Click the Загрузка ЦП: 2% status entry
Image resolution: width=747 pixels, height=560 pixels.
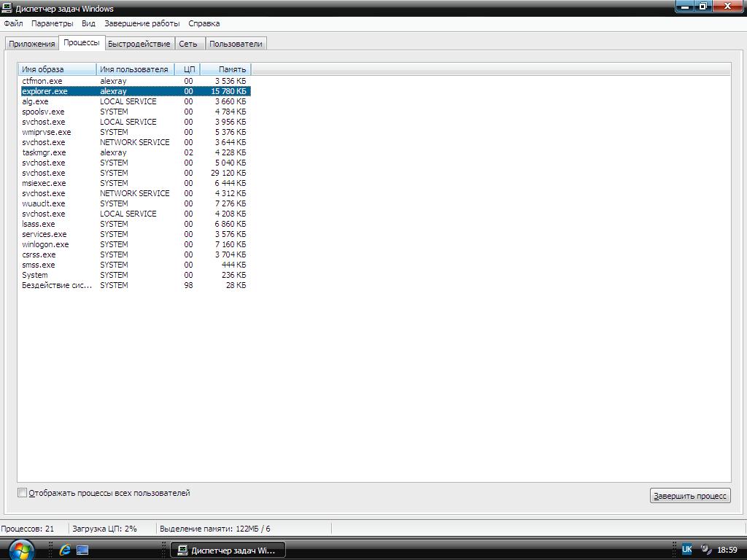[x=104, y=529]
